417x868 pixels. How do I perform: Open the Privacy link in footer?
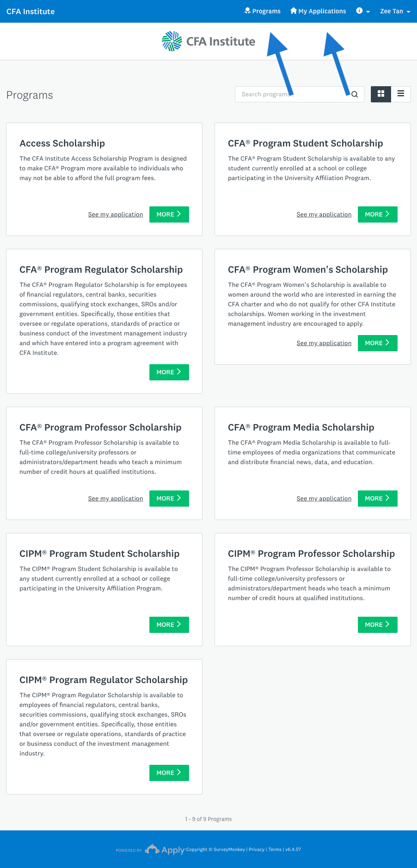click(257, 849)
